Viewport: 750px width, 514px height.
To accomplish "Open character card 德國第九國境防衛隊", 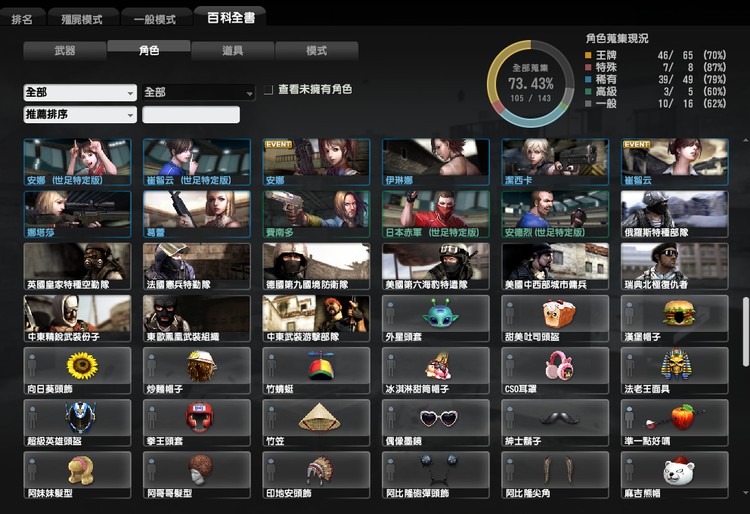I will (x=316, y=266).
